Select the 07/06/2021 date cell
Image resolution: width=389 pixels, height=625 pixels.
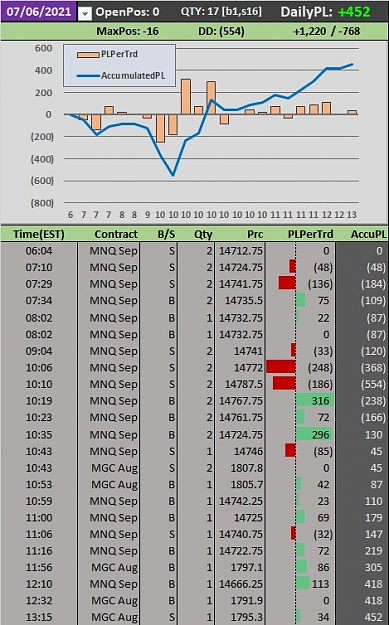38,11
